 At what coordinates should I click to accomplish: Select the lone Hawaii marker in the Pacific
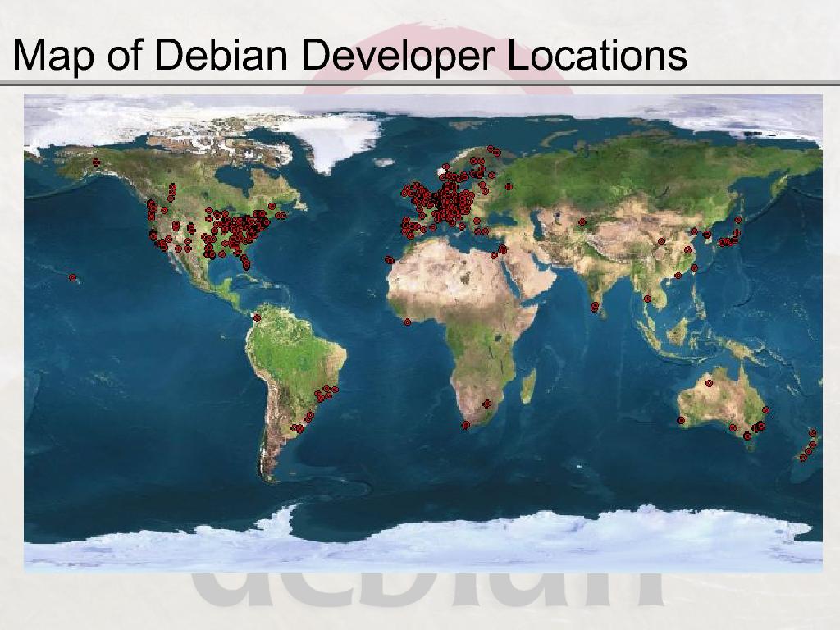coord(72,278)
